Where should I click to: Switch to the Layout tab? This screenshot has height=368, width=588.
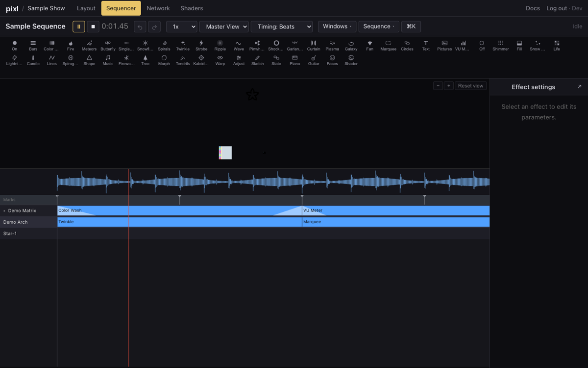pyautogui.click(x=86, y=8)
